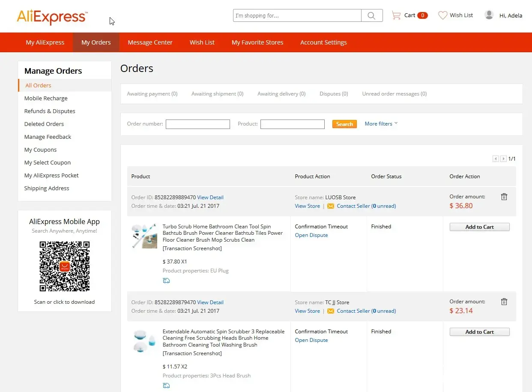Switch to Awaiting shipment tab
The width and height of the screenshot is (532, 392).
click(217, 94)
